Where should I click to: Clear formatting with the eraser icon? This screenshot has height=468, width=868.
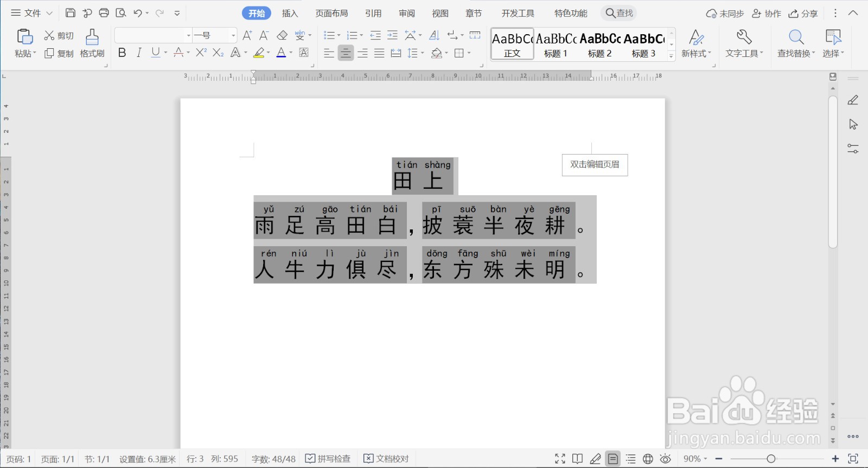[x=282, y=36]
